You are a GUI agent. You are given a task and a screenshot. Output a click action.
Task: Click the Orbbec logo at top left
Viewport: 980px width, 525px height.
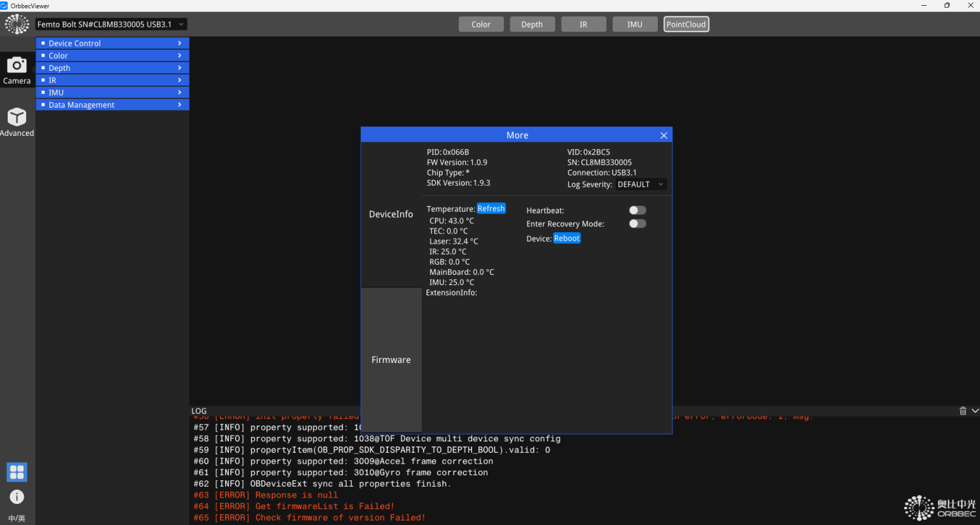point(17,24)
